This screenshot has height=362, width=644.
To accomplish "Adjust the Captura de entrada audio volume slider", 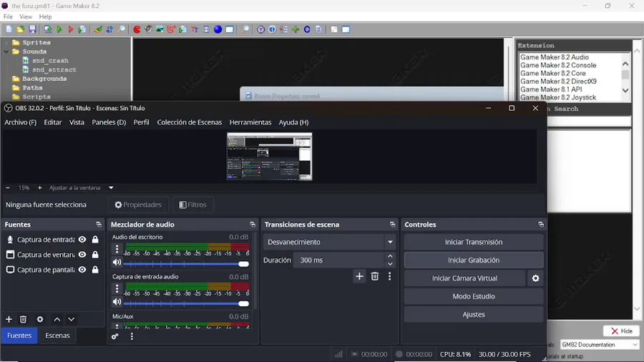I will click(x=186, y=304).
